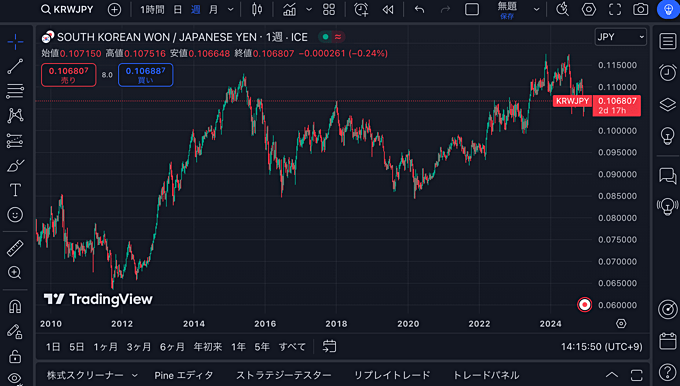Viewport: 680px width, 386px height.
Task: Redo chart action
Action: point(445,9)
